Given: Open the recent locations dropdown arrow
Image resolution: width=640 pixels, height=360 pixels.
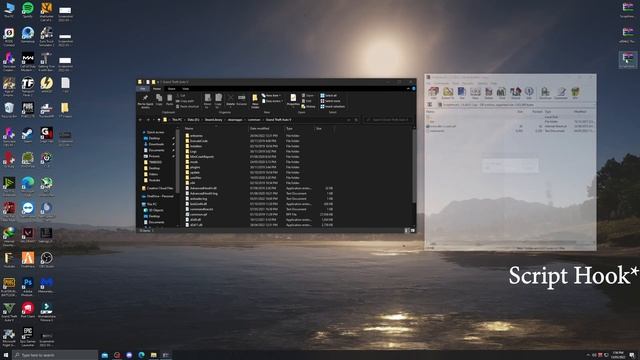Looking at the screenshot, I should 154,120.
